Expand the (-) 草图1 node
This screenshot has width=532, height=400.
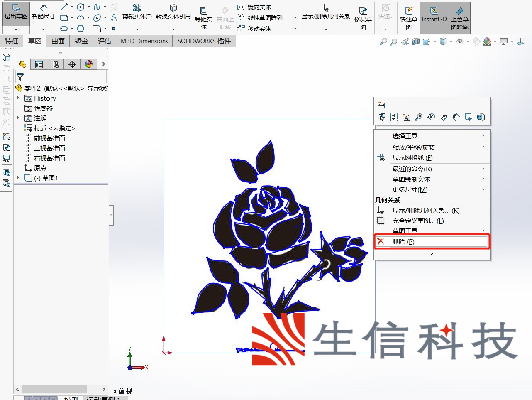pos(18,178)
